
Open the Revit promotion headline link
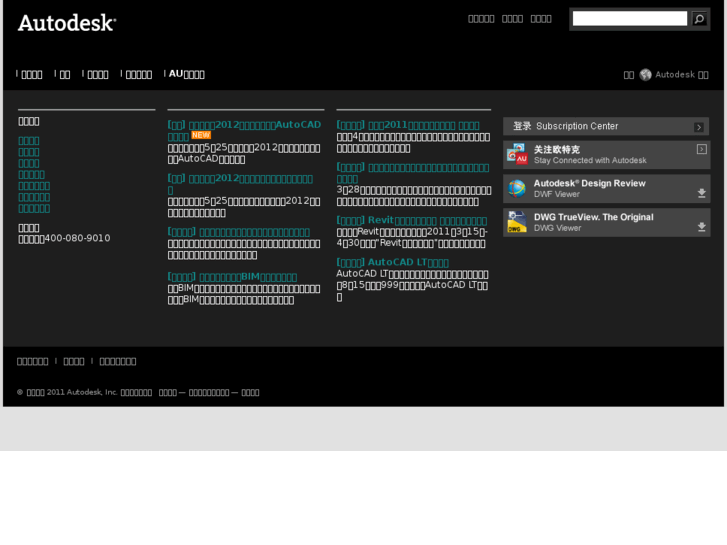(x=412, y=220)
